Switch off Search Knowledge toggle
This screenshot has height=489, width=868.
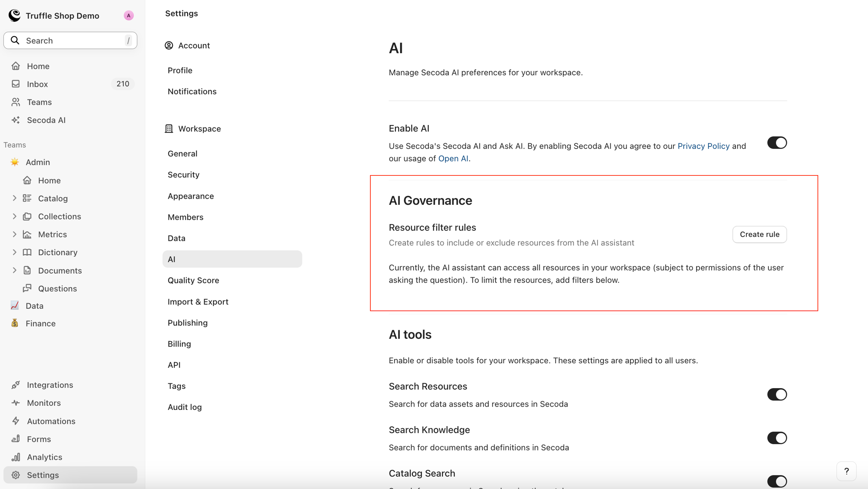777,438
